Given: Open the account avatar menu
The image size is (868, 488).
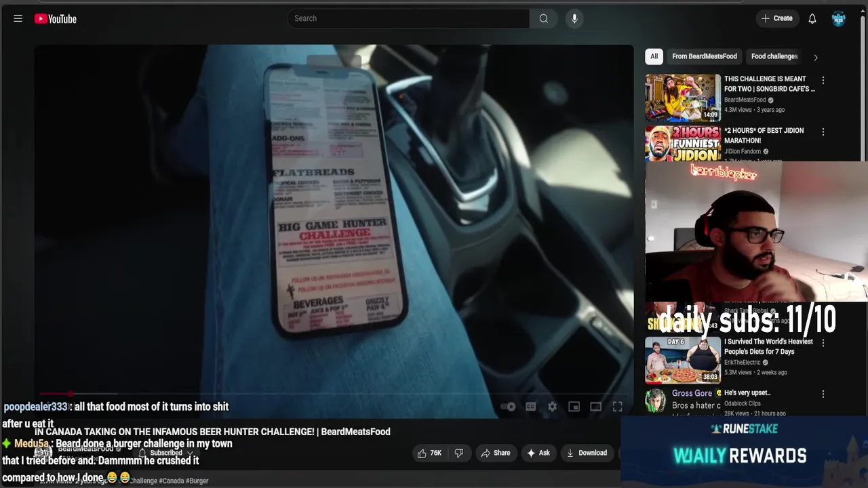Looking at the screenshot, I should (x=839, y=18).
